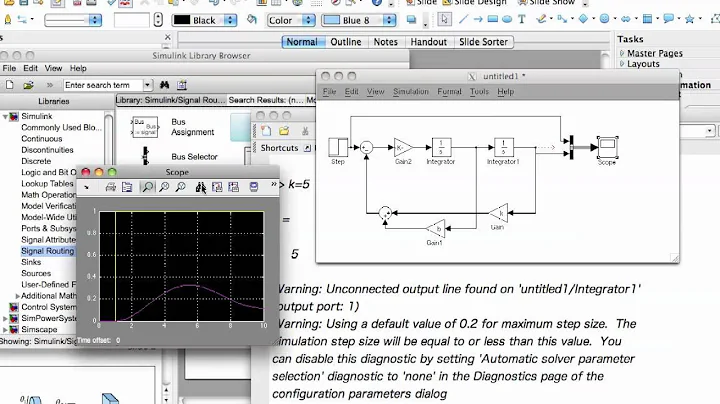Expand Master Pages in Tasks panel
720x404 pixels.
click(x=622, y=53)
